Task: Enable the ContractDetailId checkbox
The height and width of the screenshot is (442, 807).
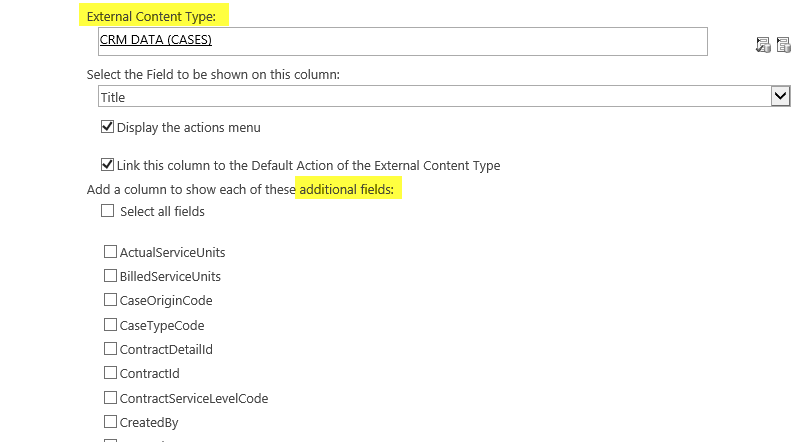Action: tap(110, 349)
